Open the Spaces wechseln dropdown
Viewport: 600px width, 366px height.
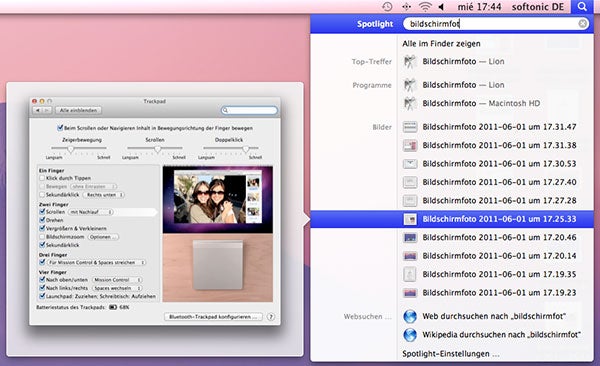click(117, 288)
